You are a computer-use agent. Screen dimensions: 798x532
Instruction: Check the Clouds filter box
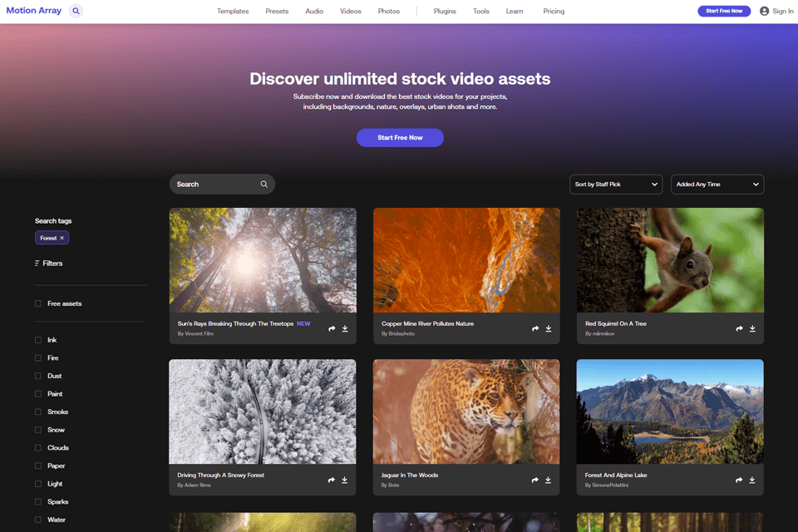point(38,447)
